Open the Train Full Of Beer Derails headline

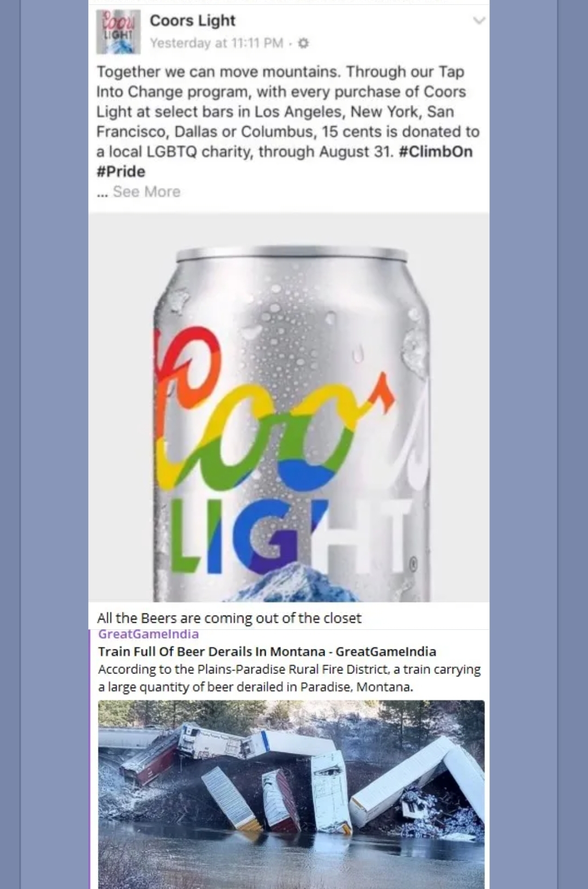click(267, 652)
